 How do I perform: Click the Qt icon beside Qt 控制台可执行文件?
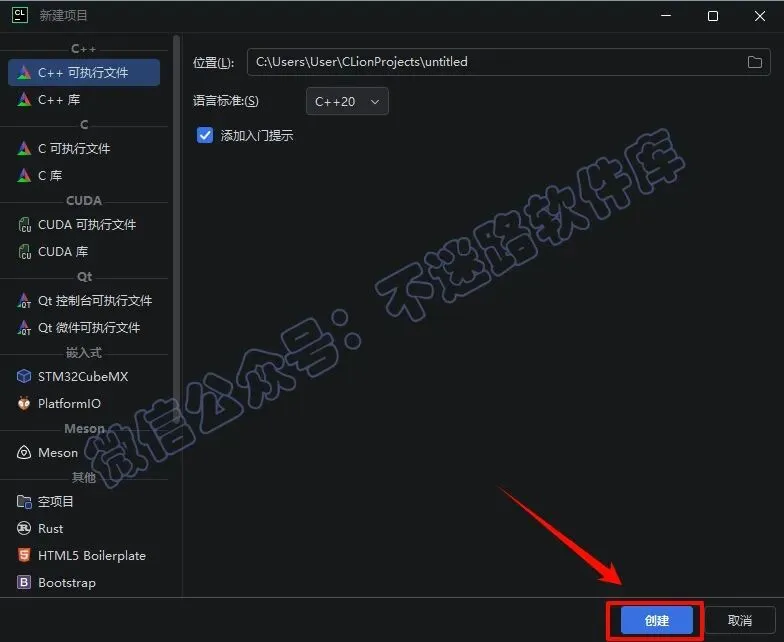coord(24,300)
